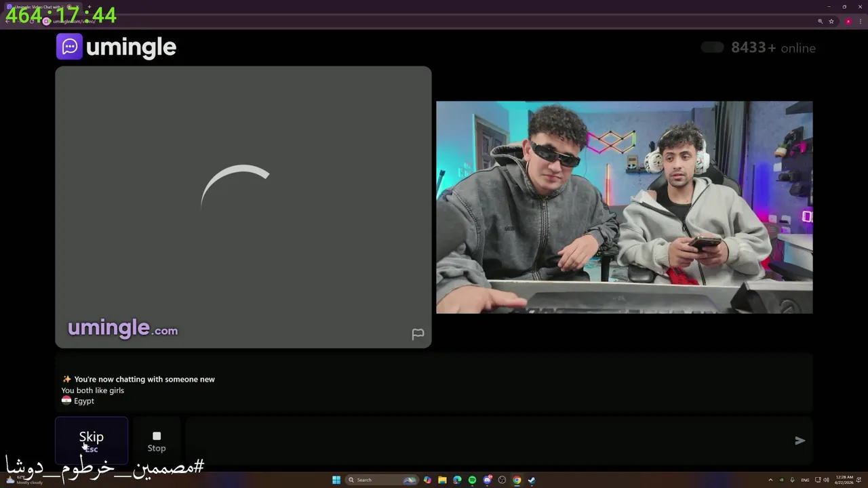Screen dimensions: 868x488
Task: Click the ENG language indicator
Action: click(x=805, y=480)
